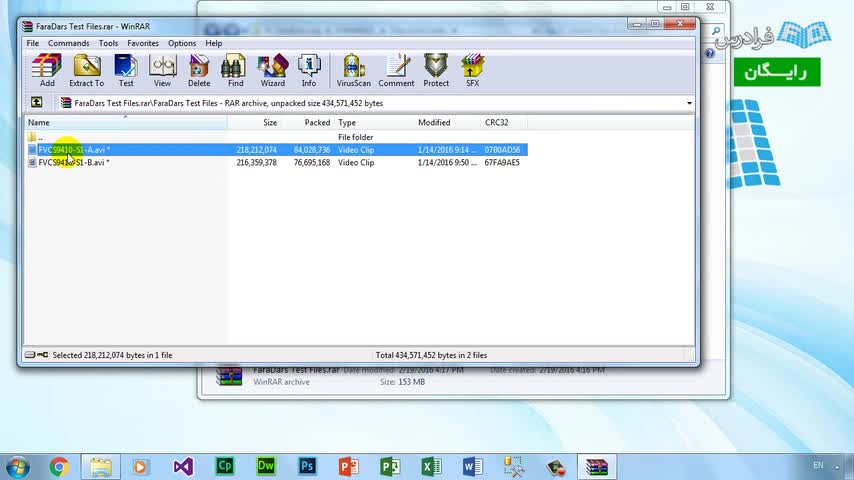This screenshot has width=854, height=480.
Task: Click CRC32 value 67FA9AE5
Action: pyautogui.click(x=502, y=162)
